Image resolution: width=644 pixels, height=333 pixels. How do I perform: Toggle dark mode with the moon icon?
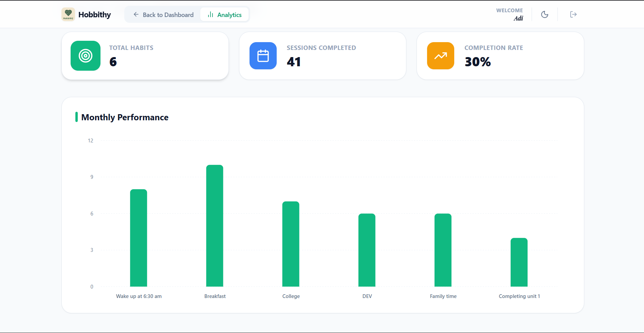click(545, 14)
